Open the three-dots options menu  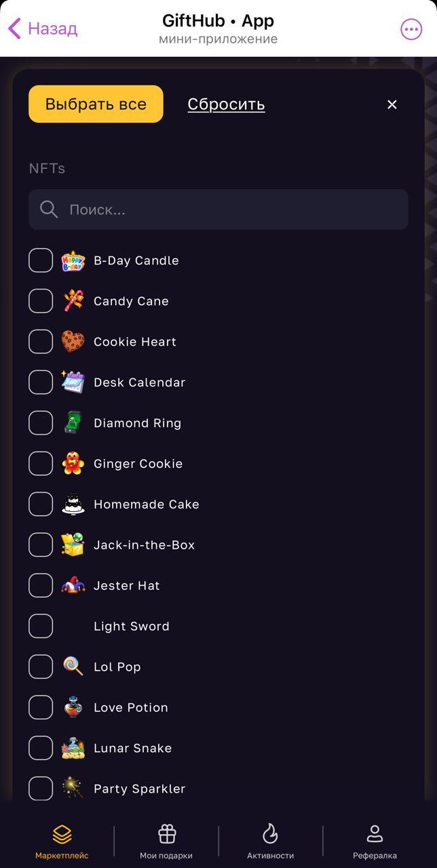[x=411, y=29]
